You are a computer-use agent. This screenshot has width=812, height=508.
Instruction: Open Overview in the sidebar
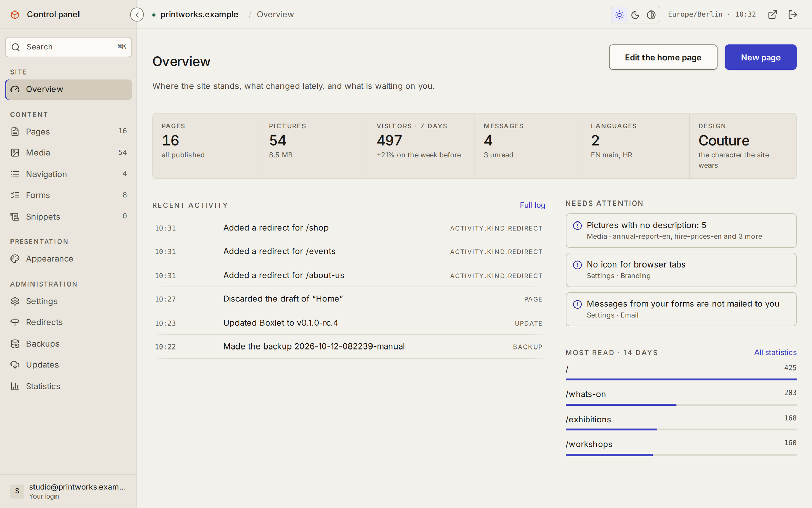(68, 89)
